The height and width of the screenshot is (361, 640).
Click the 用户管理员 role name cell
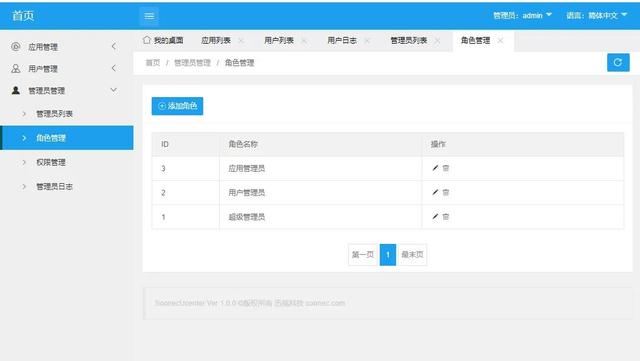(320, 192)
